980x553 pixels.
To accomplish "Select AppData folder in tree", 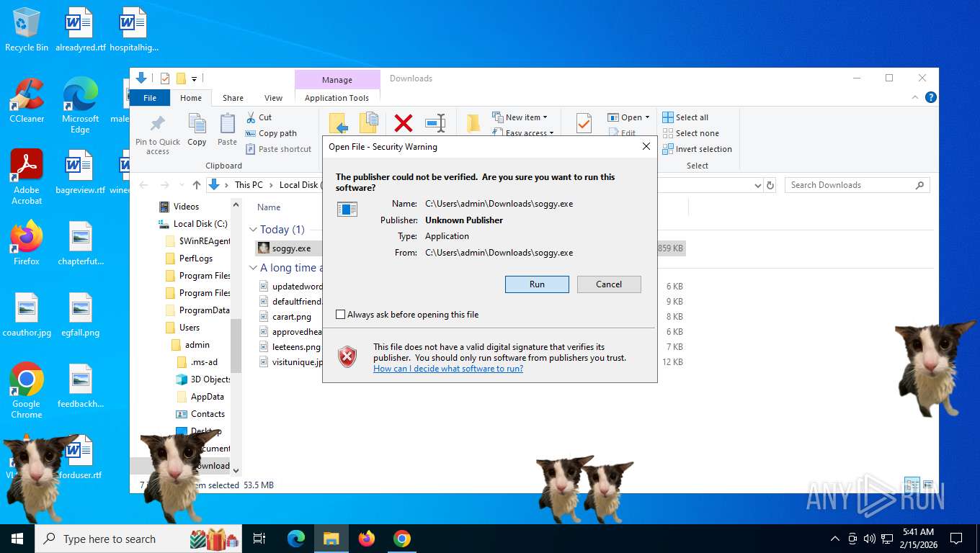I will 207,397.
